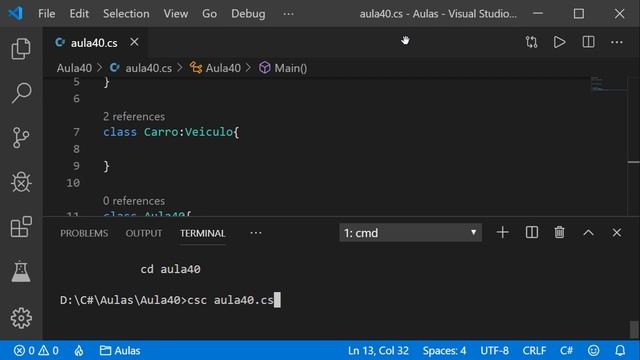
Task: Open the Explorer view in activity bar
Action: click(x=21, y=49)
